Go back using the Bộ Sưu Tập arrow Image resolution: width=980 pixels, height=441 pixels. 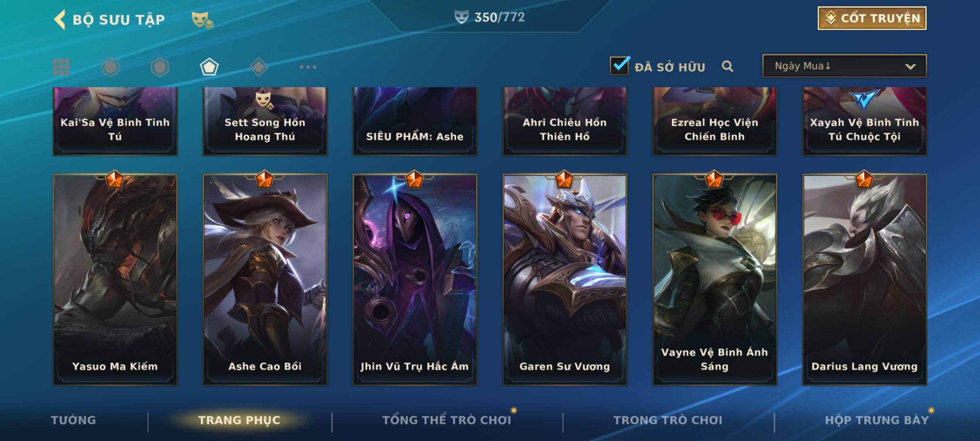[60, 20]
